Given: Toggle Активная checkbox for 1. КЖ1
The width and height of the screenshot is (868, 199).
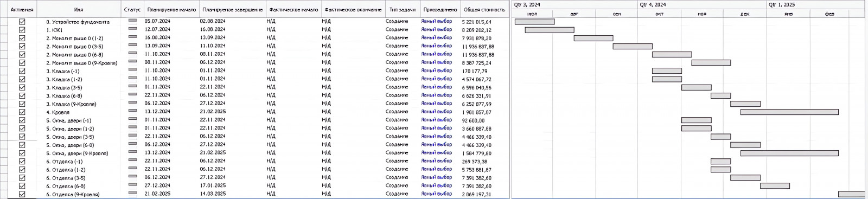Looking at the screenshot, I should 22,30.
